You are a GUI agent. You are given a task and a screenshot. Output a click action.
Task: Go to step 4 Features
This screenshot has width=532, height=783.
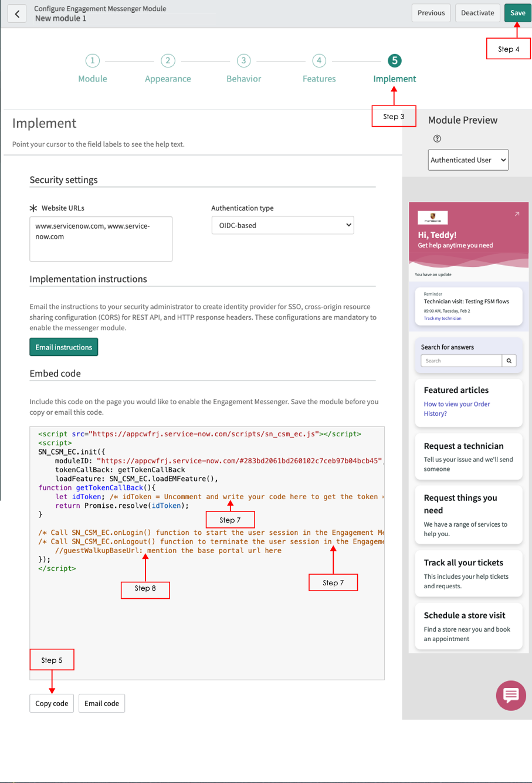319,69
